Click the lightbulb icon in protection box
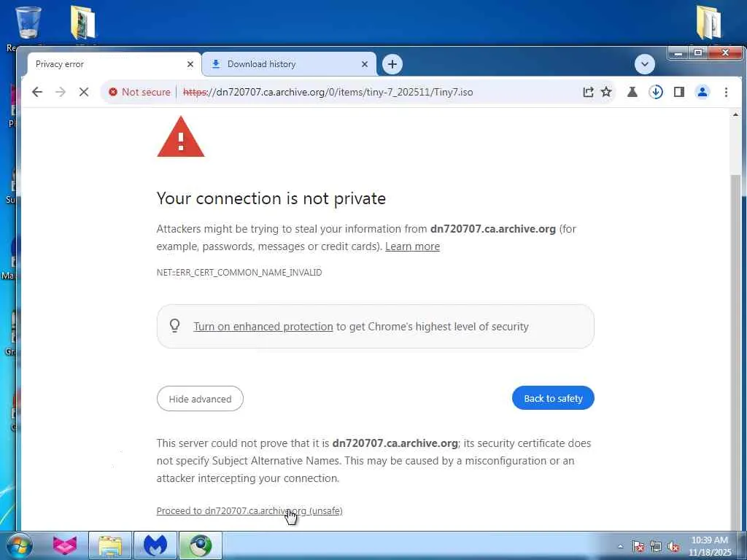747x560 pixels. (x=175, y=326)
